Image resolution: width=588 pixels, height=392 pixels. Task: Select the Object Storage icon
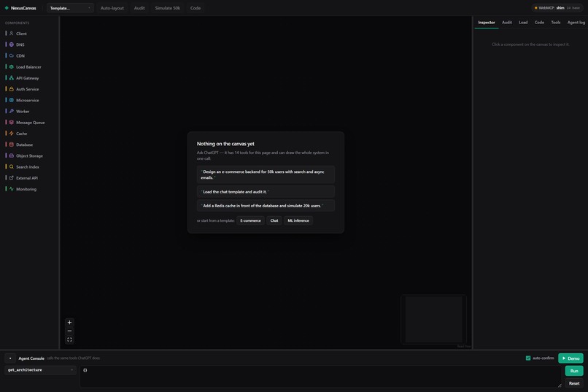11,155
